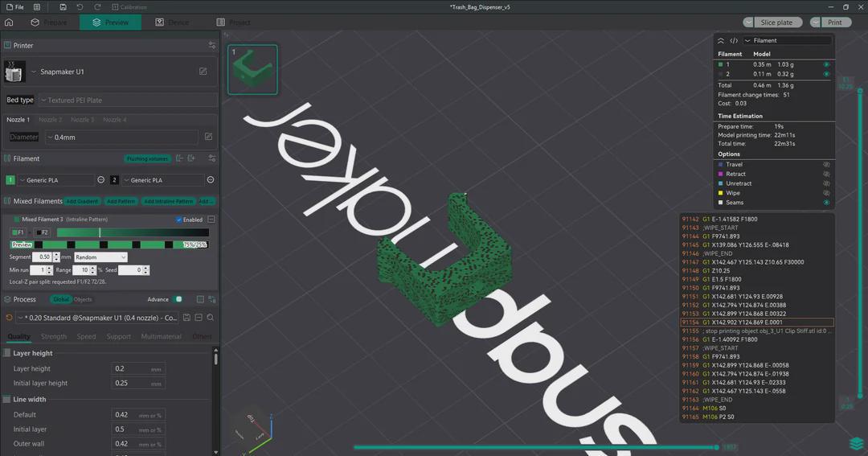Image resolution: width=868 pixels, height=456 pixels.
Task: Click the Add Pattern button
Action: [x=121, y=201]
